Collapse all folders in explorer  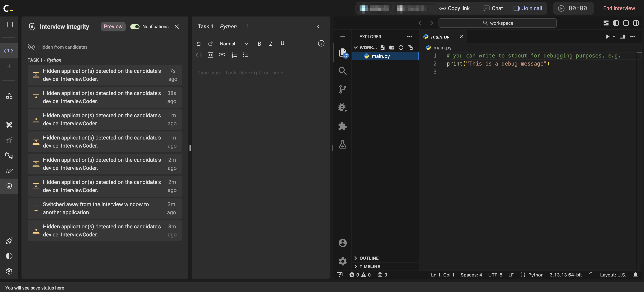pyautogui.click(x=410, y=48)
